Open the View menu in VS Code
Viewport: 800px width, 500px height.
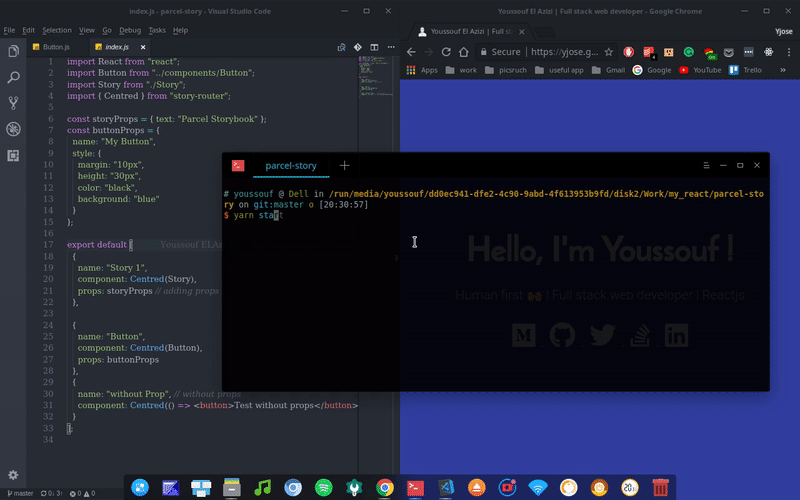[x=86, y=30]
